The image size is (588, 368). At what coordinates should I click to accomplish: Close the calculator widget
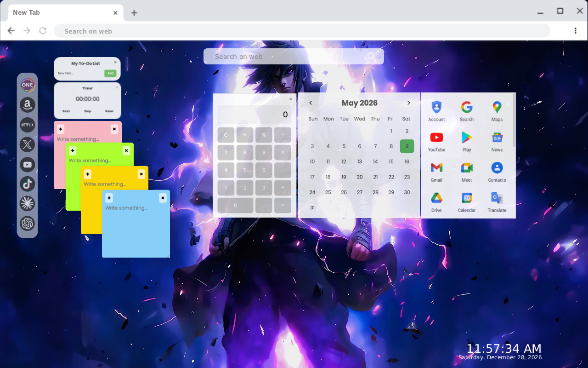[290, 99]
